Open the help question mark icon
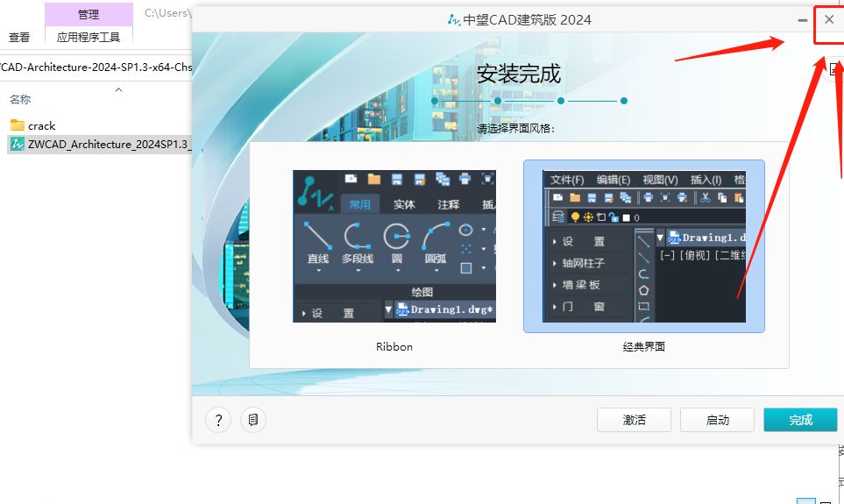Viewport: 844px width, 504px height. (x=218, y=420)
